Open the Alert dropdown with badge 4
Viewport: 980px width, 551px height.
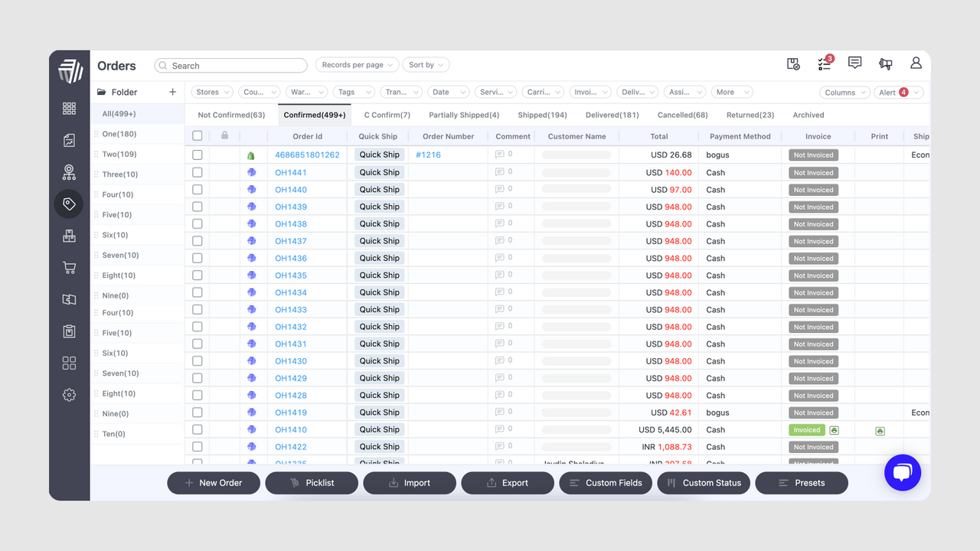899,93
